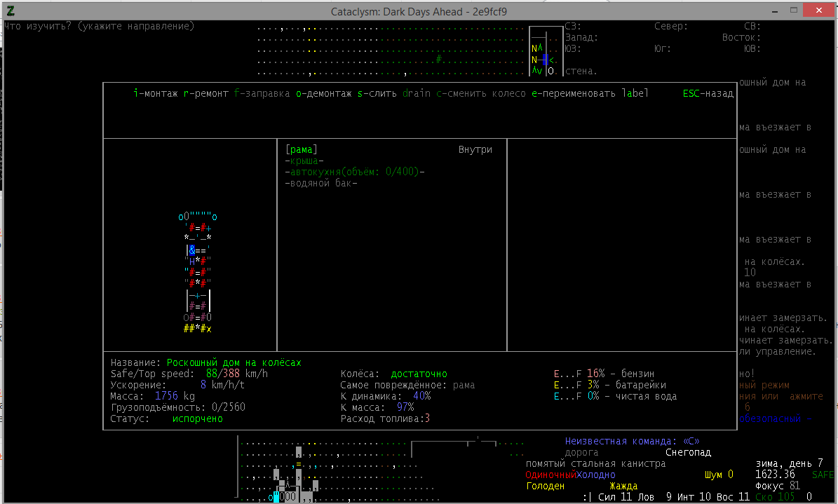Click Самое повреждённое: рама line
The height and width of the screenshot is (504, 838).
(x=407, y=386)
